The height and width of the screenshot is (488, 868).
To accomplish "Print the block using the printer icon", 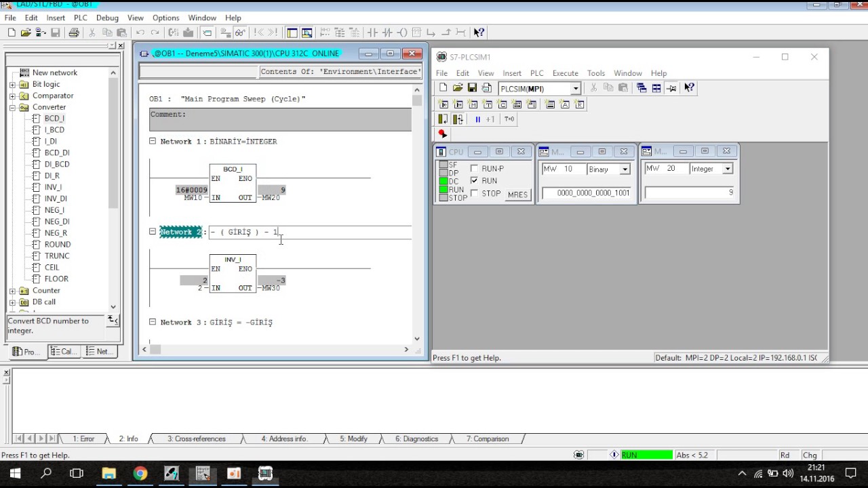I will pos(74,33).
